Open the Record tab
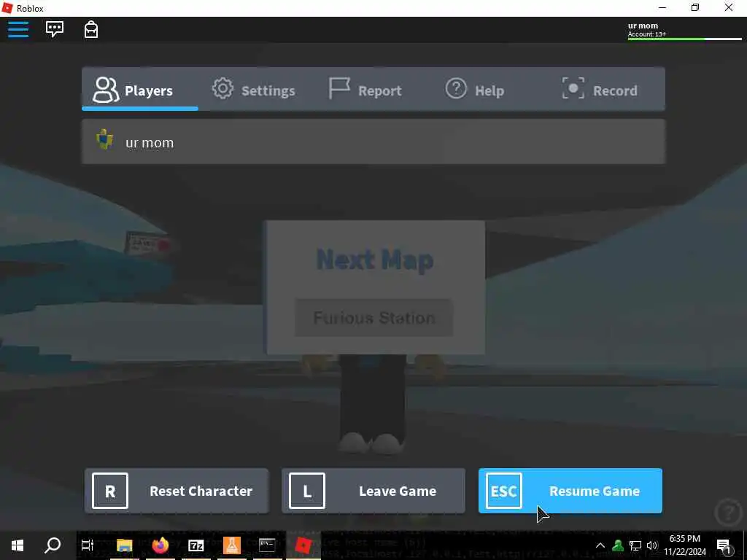The width and height of the screenshot is (747, 560). click(600, 90)
